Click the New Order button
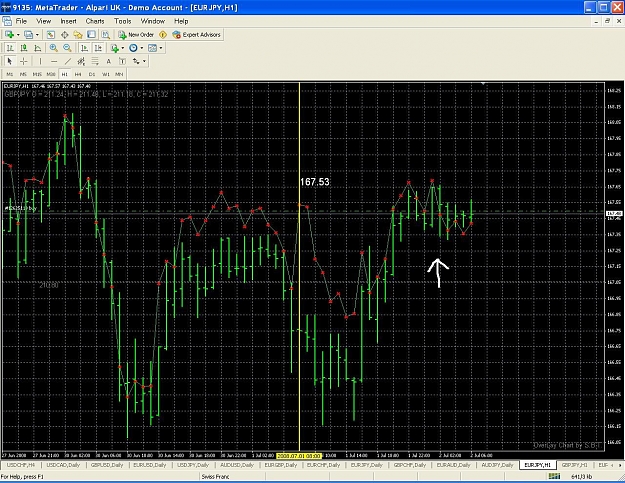The image size is (625, 483). [x=136, y=35]
